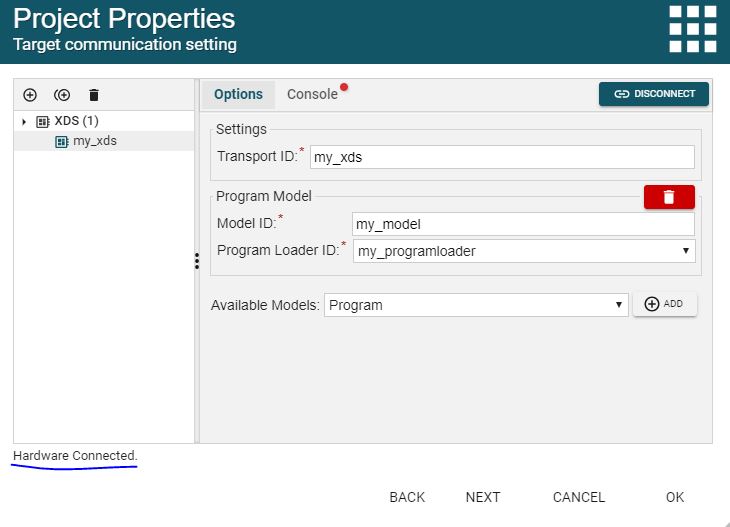Click the add sub-item icon in tree toolbar
Screen dimensions: 730x527
[62, 95]
